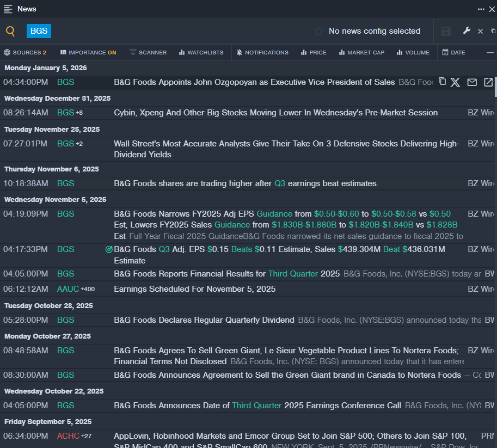Open the News panel hamburger menu
This screenshot has height=448, width=497.
coord(8,9)
